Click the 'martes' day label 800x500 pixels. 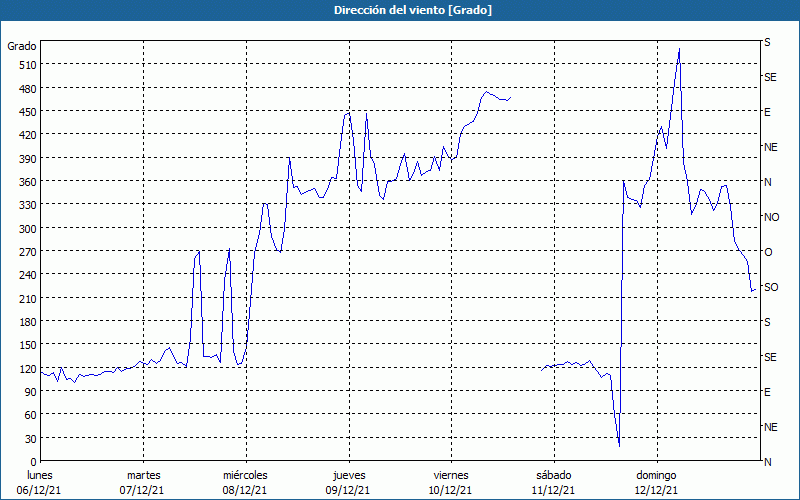point(144,475)
